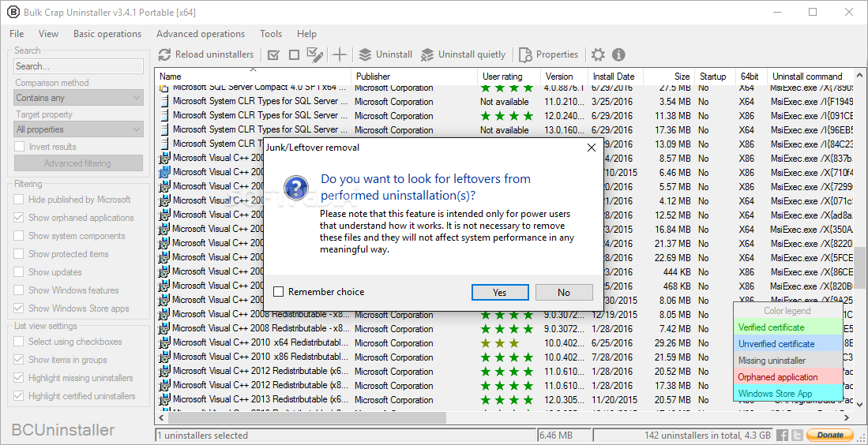Click the blue question mark dialog icon

click(296, 188)
